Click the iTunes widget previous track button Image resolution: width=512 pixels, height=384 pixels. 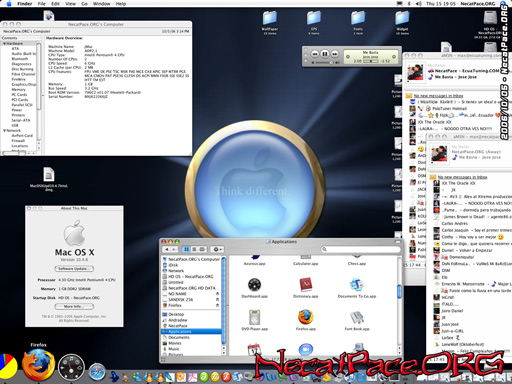[315, 54]
